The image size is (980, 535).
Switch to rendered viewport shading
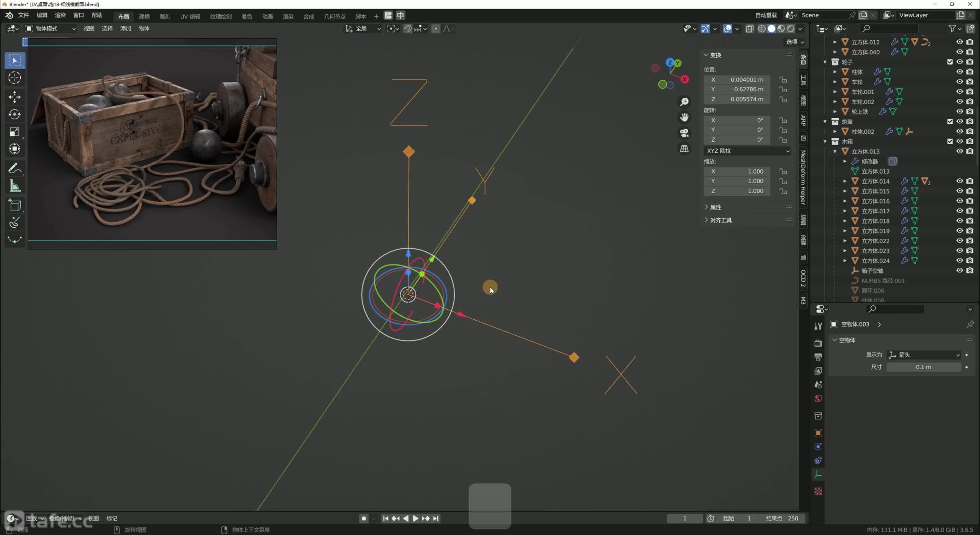click(x=791, y=29)
